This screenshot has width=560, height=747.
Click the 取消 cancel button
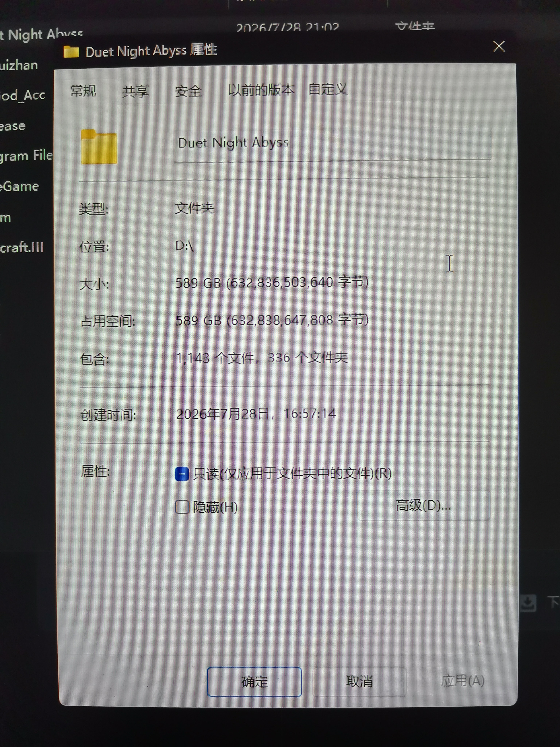coord(359,681)
